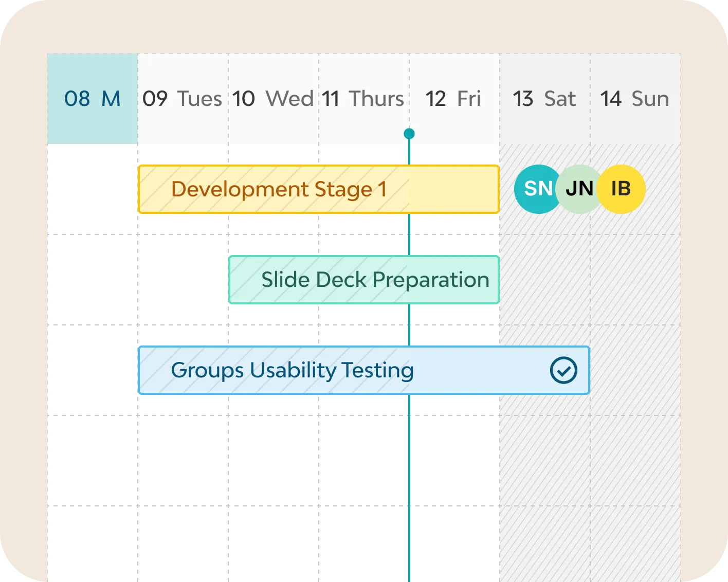
Task: Click the hatched Sunday cell in Groups Usability row
Action: pyautogui.click(x=635, y=370)
